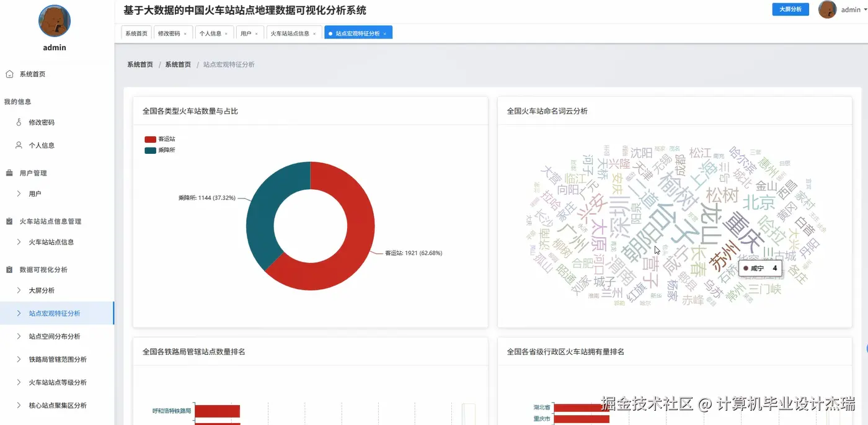Click the clipboard icon beside 数据可视化分析
This screenshot has height=425, width=868.
pos(9,270)
